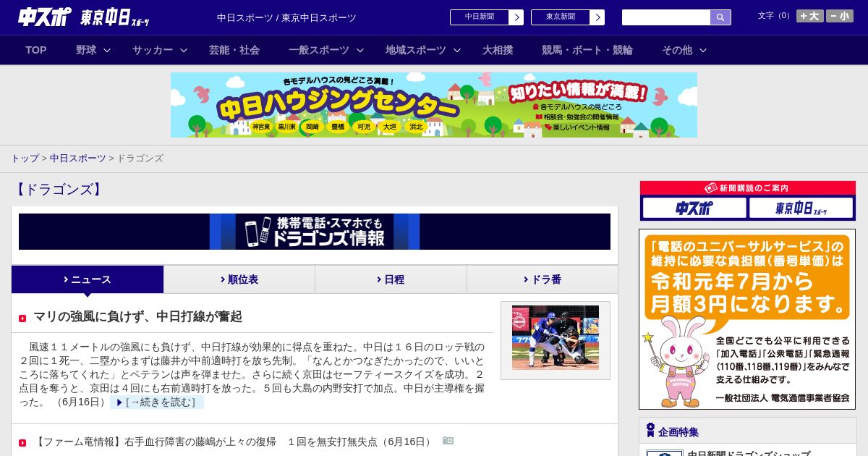Screen dimensions: 868x456
Task: Open the 大相撲 section
Action: pyautogui.click(x=498, y=50)
